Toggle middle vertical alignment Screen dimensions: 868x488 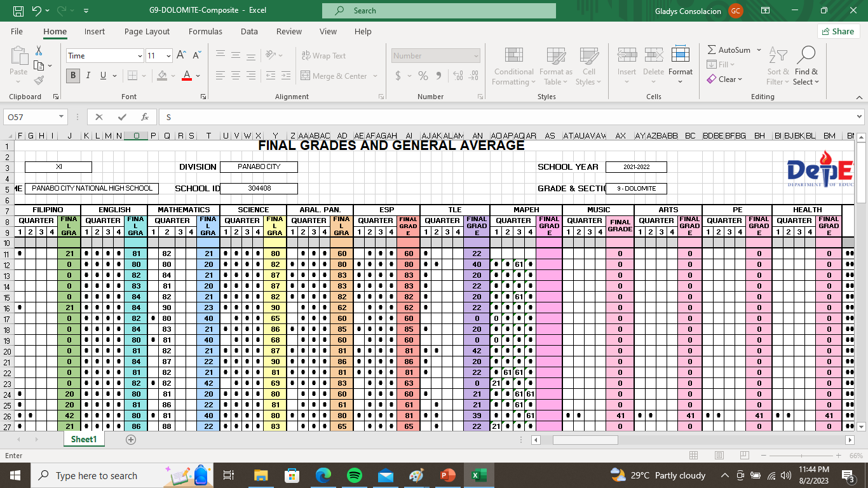[236, 55]
